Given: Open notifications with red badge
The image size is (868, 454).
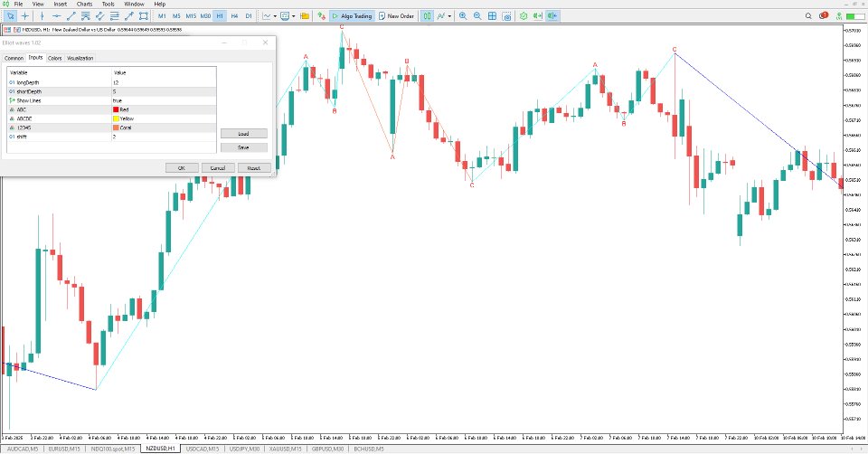Looking at the screenshot, I should click(x=824, y=15).
